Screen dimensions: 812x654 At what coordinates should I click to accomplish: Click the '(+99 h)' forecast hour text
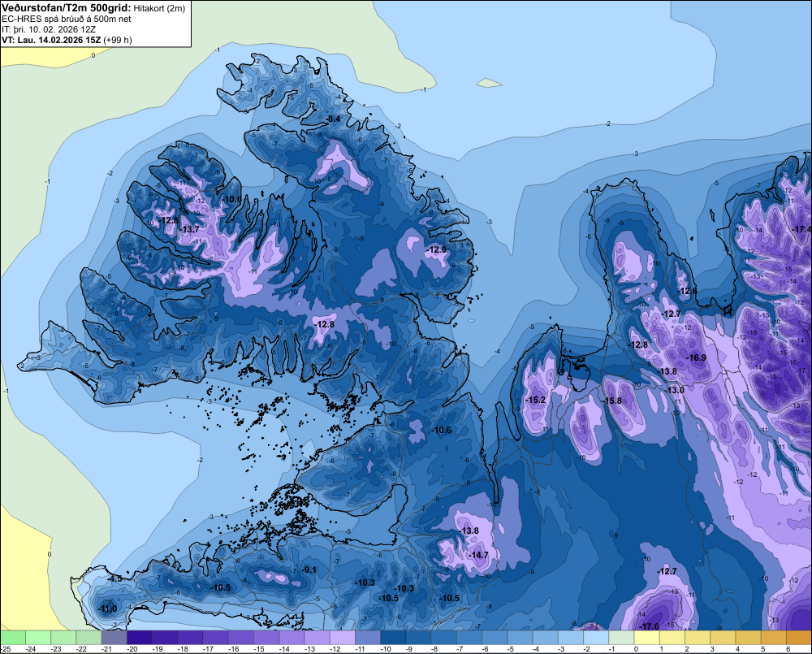pos(118,40)
